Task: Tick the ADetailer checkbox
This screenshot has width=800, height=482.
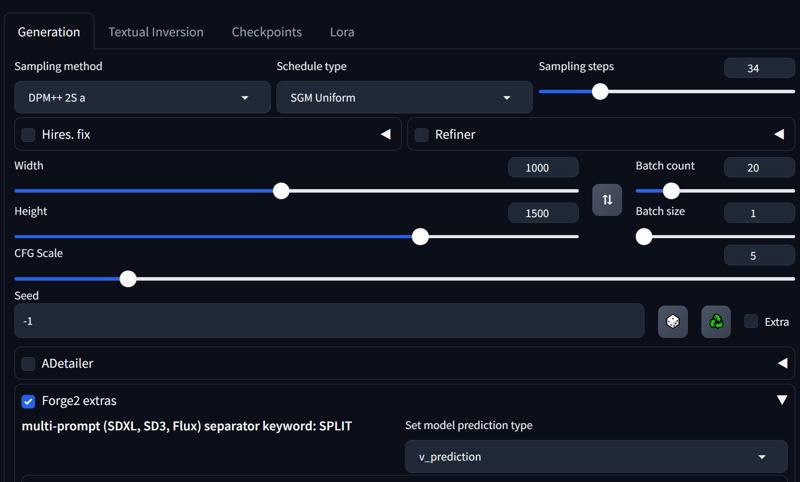Action: (x=28, y=364)
